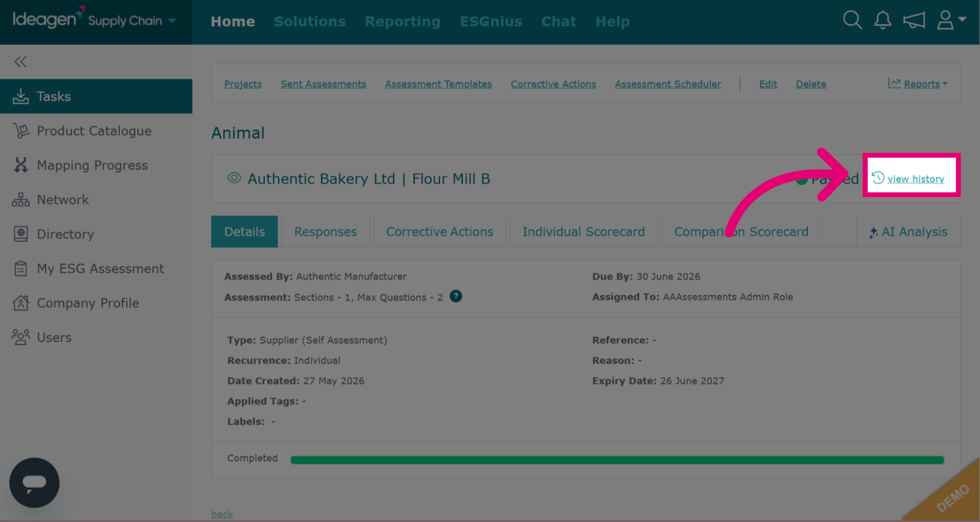Follow the Sent Assessments link
The width and height of the screenshot is (980, 522).
point(324,84)
